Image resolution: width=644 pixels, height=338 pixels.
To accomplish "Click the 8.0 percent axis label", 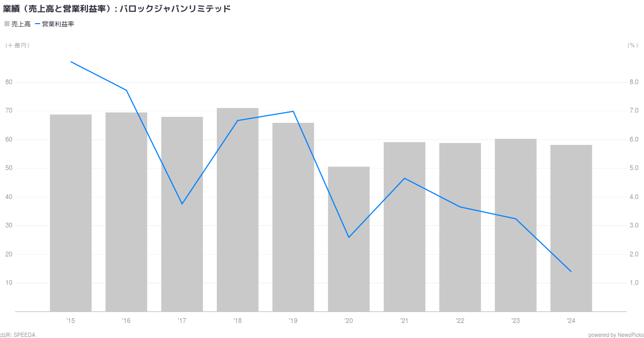I will pyautogui.click(x=634, y=82).
